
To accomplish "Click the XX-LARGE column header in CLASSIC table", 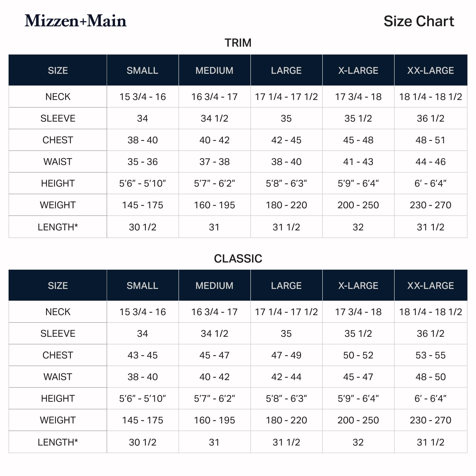I will coord(430,286).
